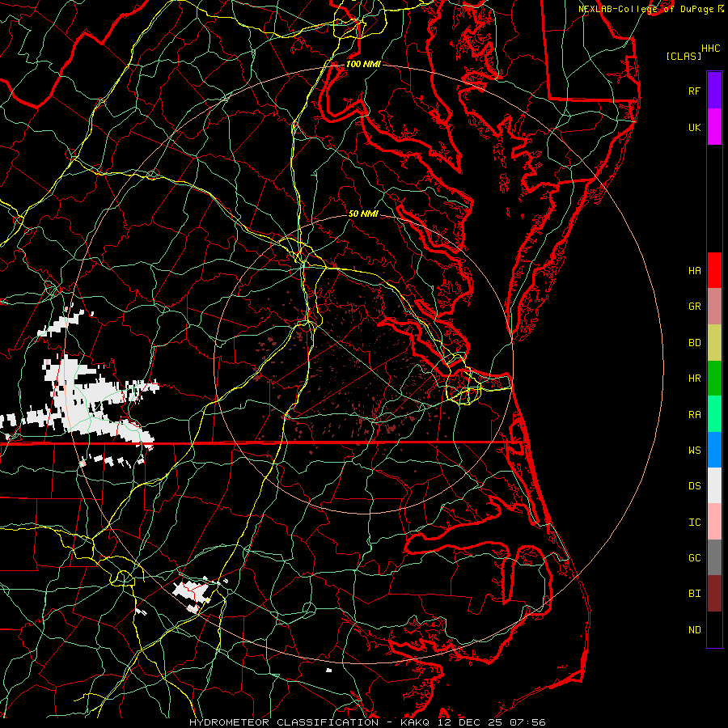728x728 pixels.
Task: Click the 50 NMI range ring label
Action: pos(363,214)
